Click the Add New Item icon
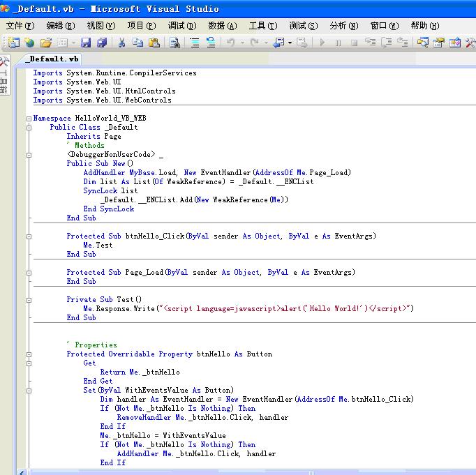Image resolution: width=476 pixels, height=475 pixels. [62, 43]
